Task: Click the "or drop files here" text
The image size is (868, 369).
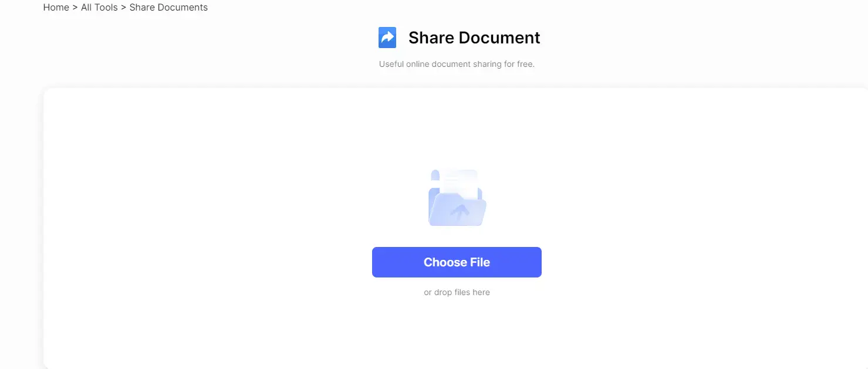Action: (457, 292)
